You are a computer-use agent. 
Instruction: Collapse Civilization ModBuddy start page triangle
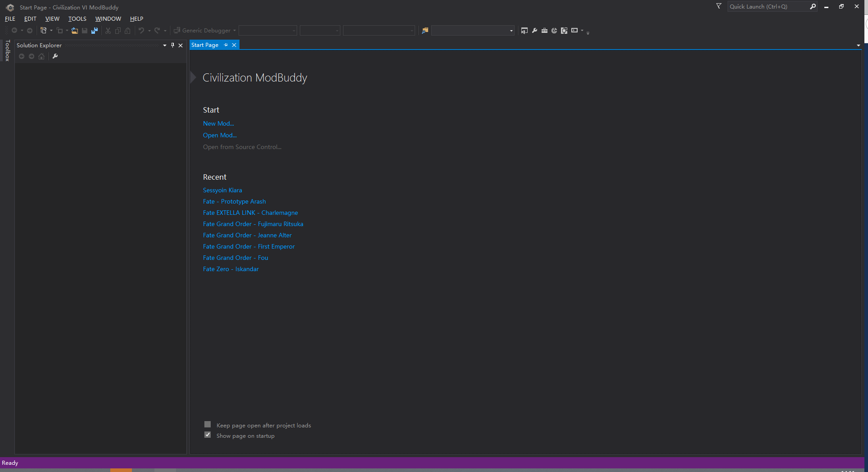click(x=193, y=77)
